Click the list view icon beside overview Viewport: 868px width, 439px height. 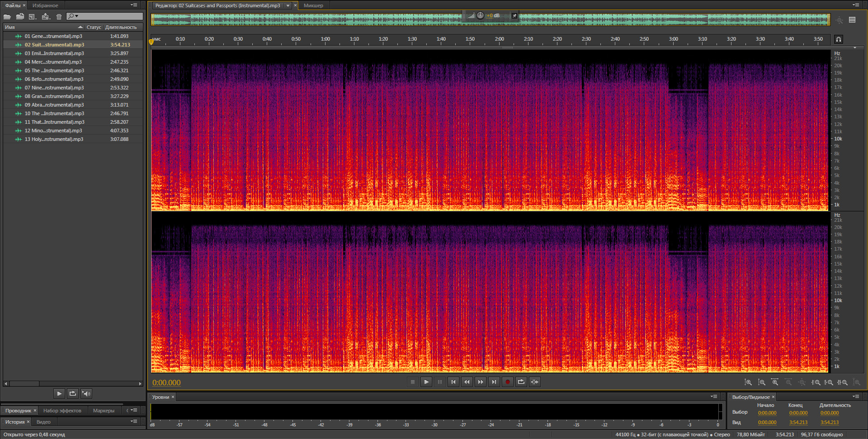point(852,20)
